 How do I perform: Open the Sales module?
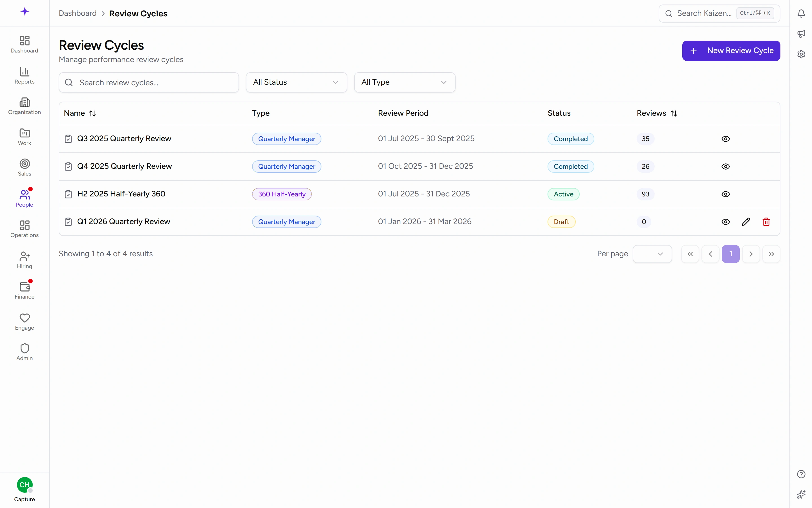tap(25, 168)
